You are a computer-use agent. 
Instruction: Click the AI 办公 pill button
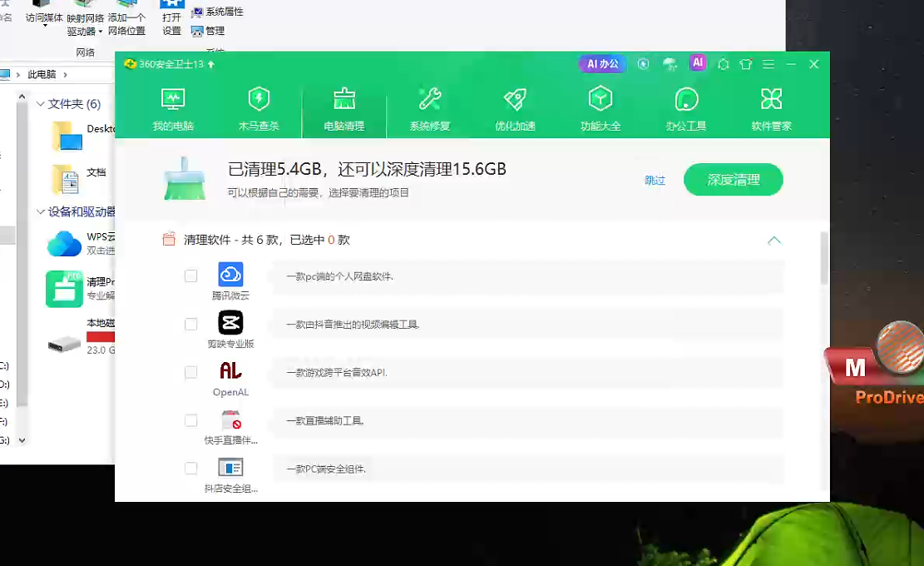pyautogui.click(x=603, y=63)
